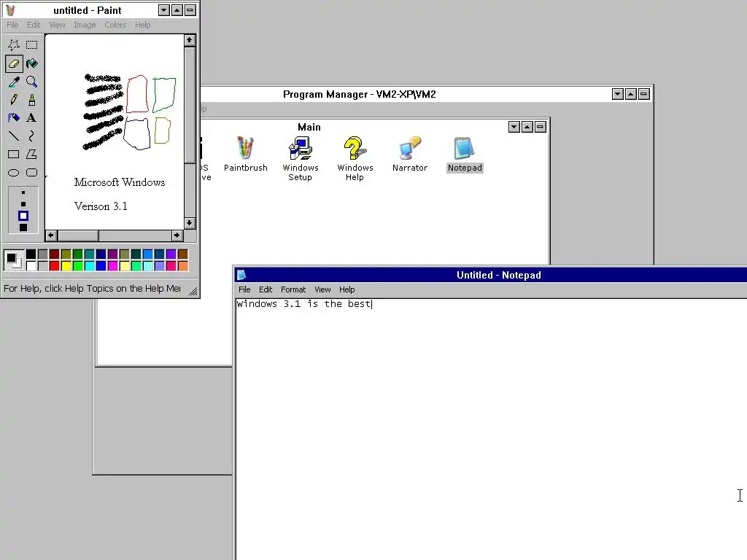Click the foreground/background color indicator box
The image size is (747, 560).
[x=13, y=260]
